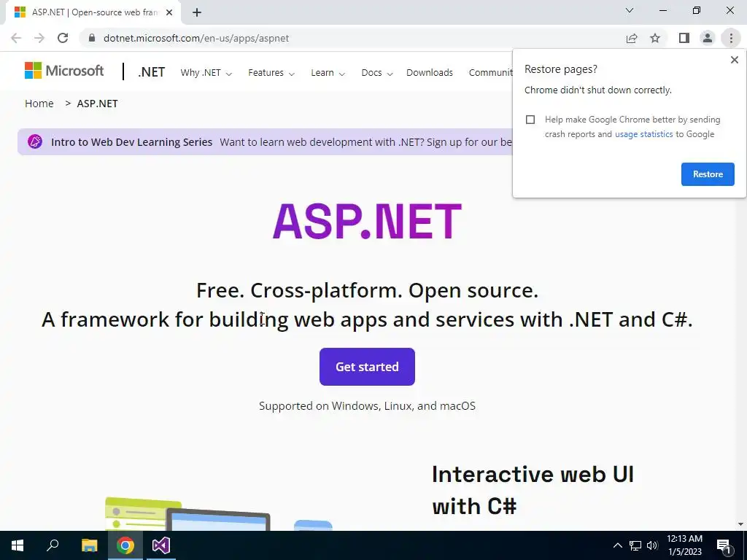This screenshot has height=560, width=747.
Task: Click the Restore pages? title
Action: 561,69
